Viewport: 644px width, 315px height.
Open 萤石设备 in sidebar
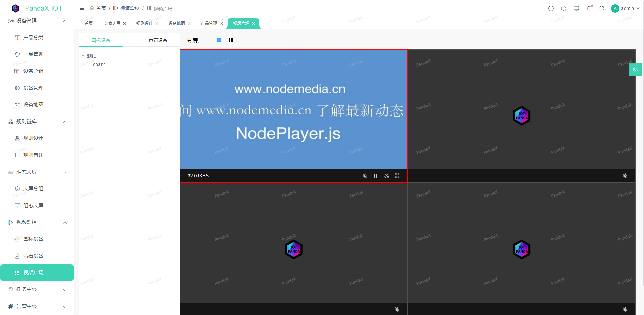(x=37, y=256)
